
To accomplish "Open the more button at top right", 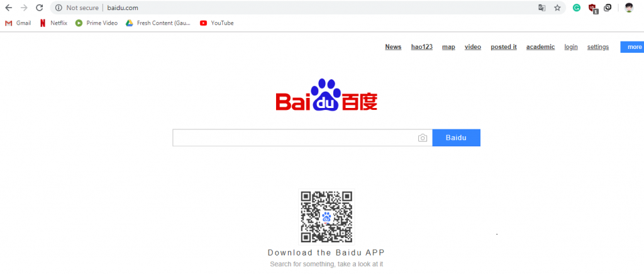I will pos(633,47).
